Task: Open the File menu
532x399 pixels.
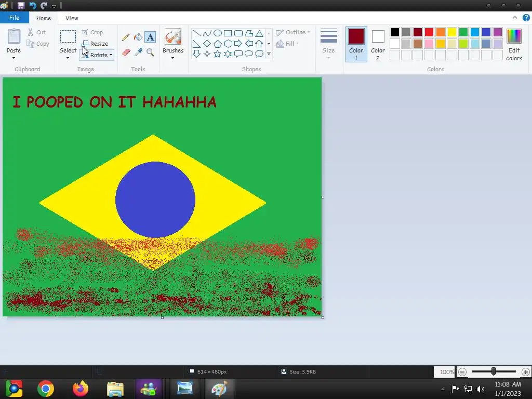Action: 14,18
